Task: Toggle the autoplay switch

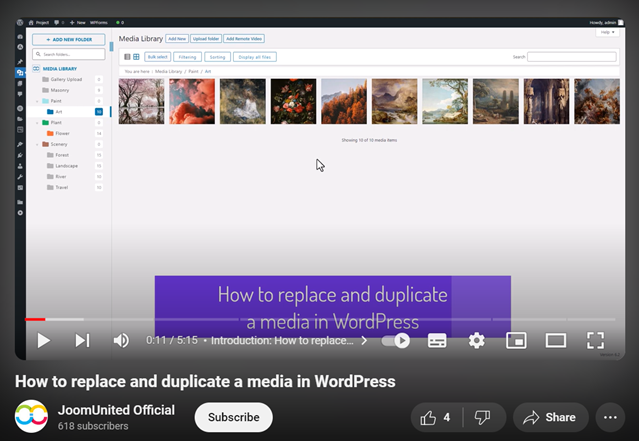Action: pyautogui.click(x=397, y=340)
